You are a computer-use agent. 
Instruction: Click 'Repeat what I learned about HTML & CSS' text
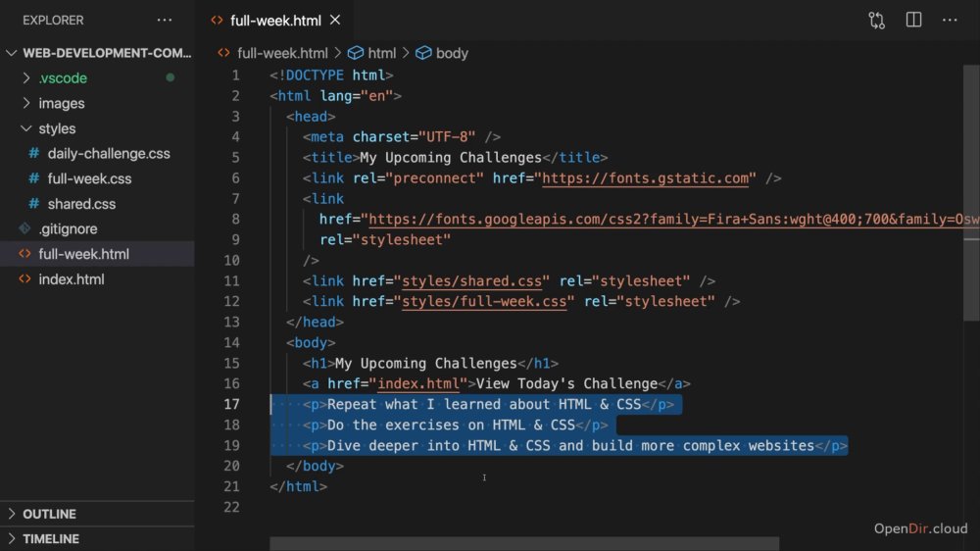(x=484, y=404)
